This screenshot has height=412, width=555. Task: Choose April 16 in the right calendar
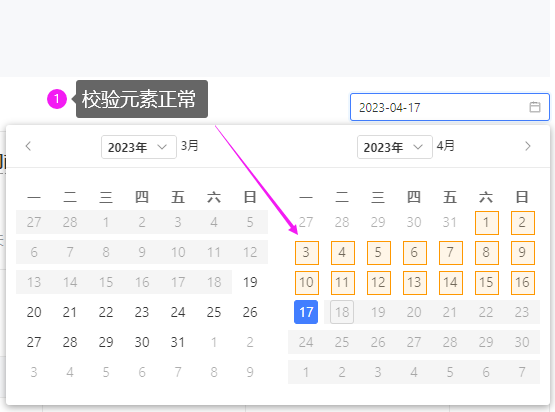pos(523,283)
